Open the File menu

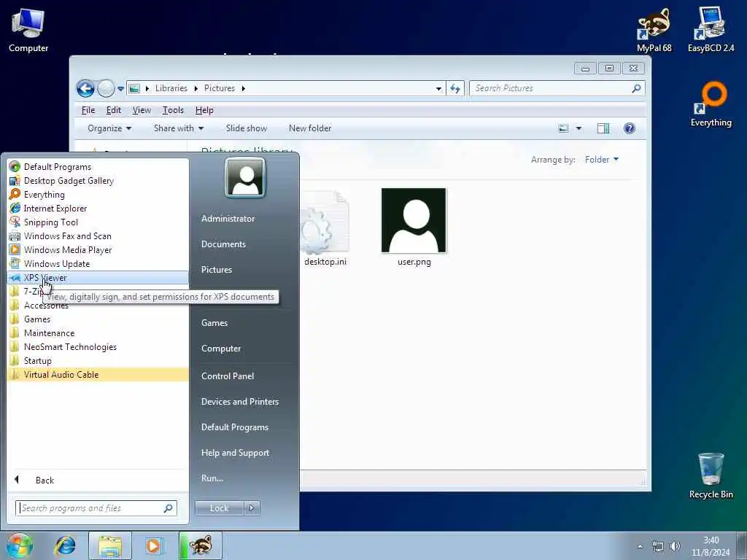[x=88, y=110]
